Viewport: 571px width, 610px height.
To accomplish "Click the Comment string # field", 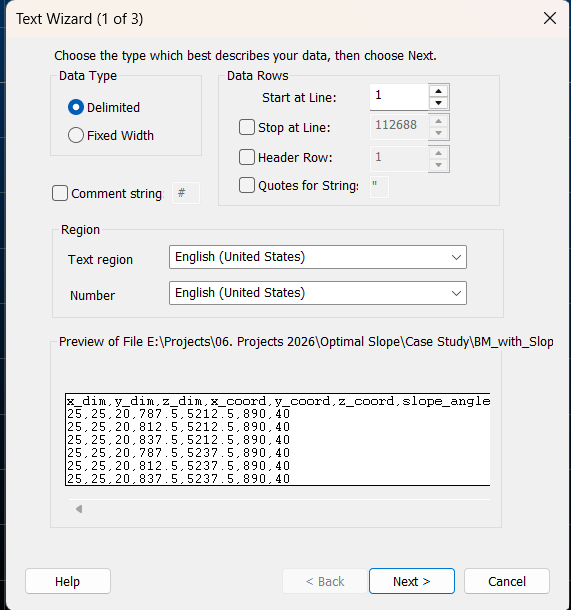I will pos(186,193).
